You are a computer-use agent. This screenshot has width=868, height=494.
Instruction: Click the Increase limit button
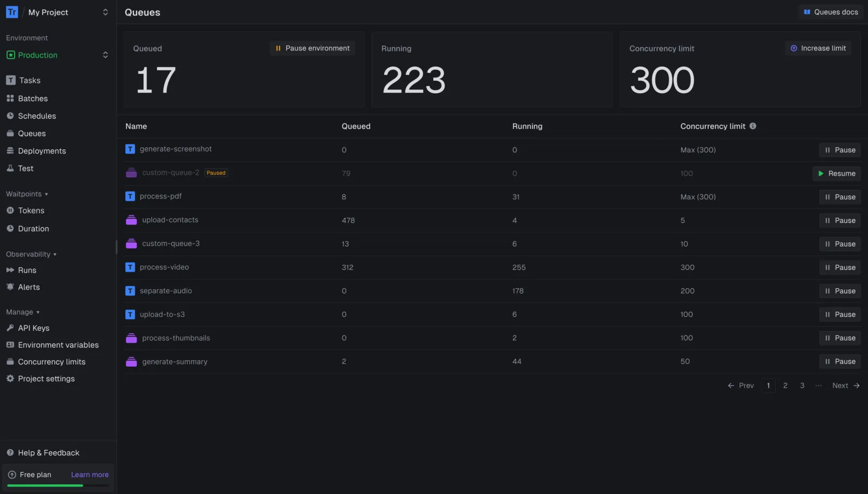tap(818, 48)
